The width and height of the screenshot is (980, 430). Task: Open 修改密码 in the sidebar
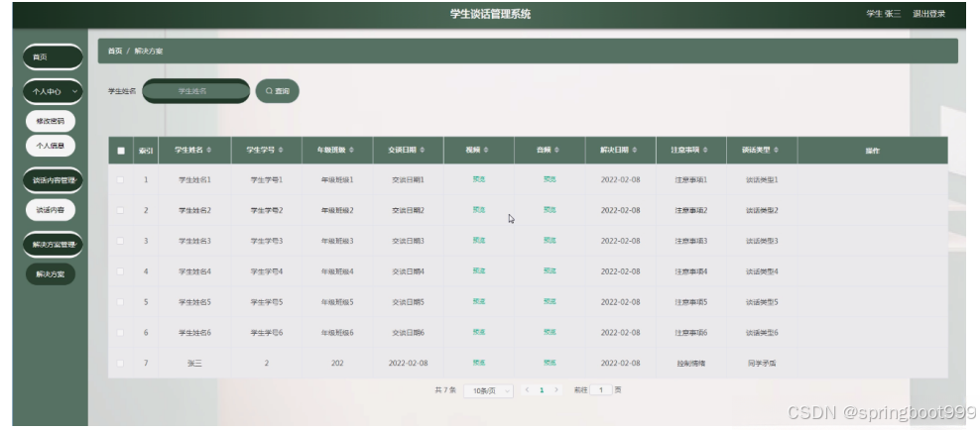50,121
